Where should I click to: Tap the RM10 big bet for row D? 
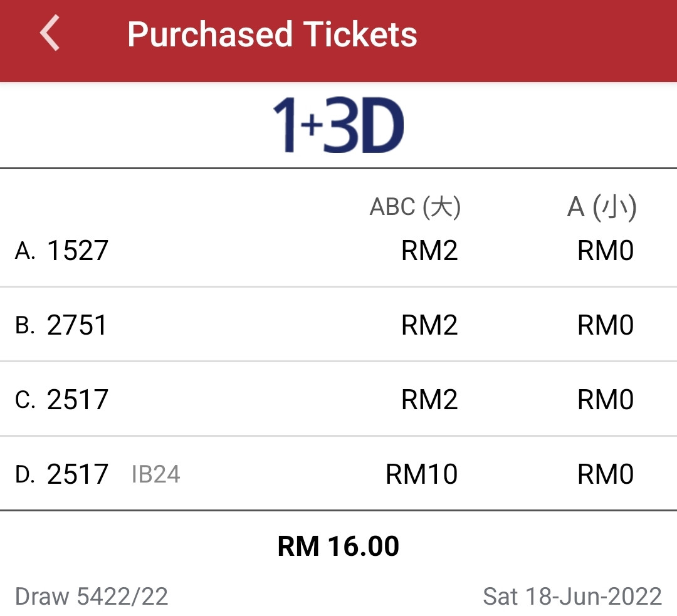[421, 474]
